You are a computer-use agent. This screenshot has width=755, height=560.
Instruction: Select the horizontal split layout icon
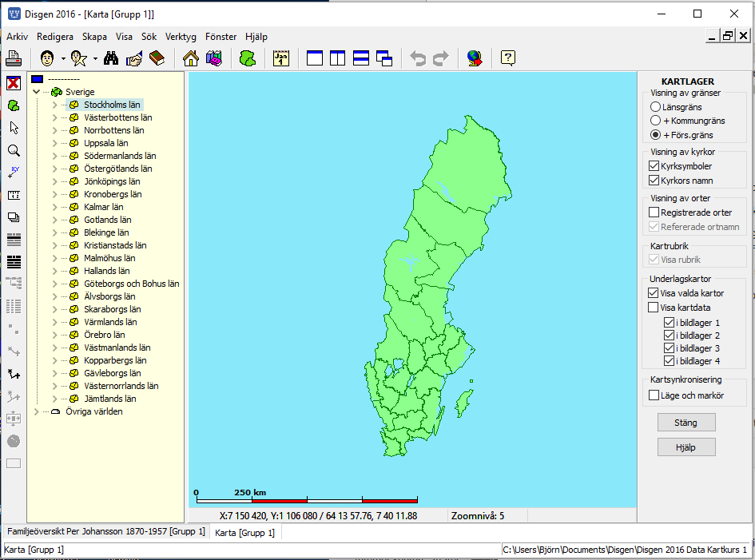pos(361,58)
